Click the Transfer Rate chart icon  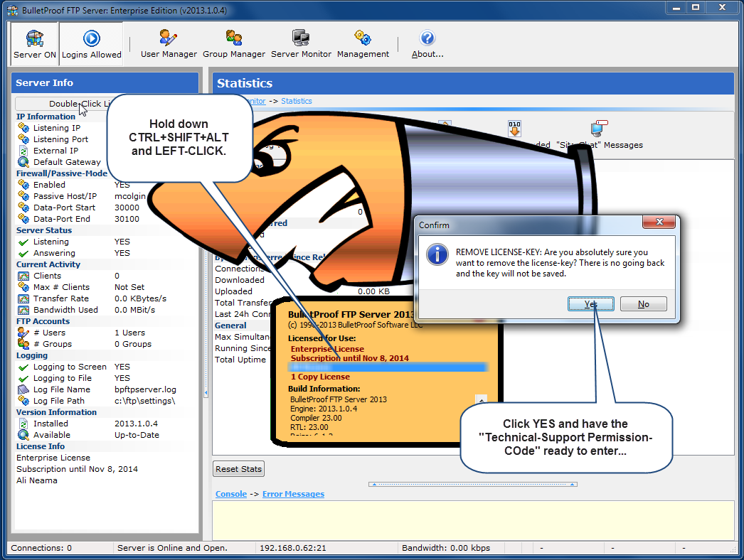23,298
